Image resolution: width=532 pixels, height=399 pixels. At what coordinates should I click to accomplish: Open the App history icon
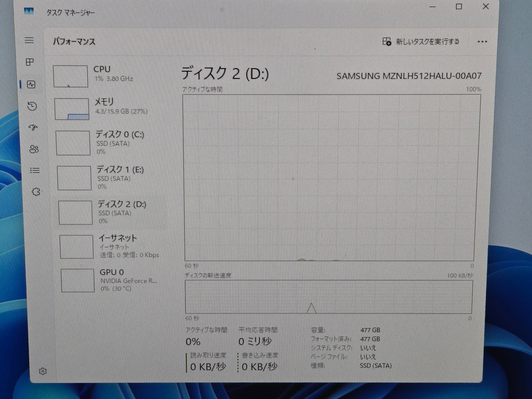click(32, 106)
